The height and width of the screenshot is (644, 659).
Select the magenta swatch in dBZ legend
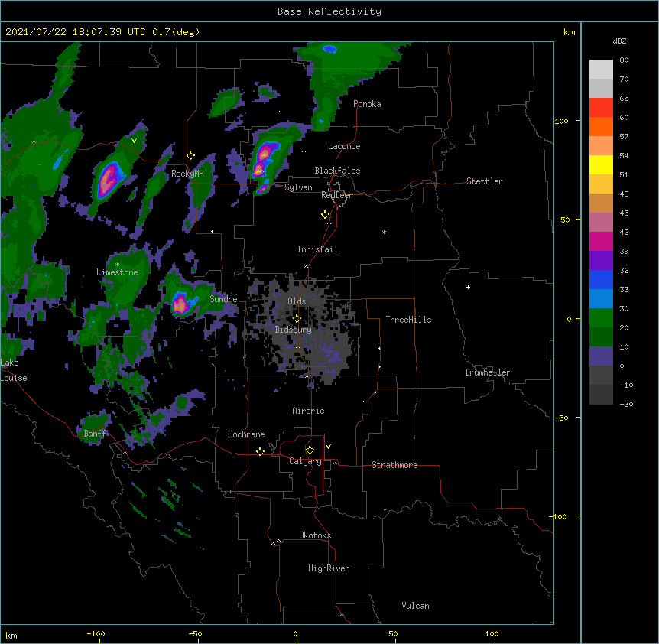(601, 241)
